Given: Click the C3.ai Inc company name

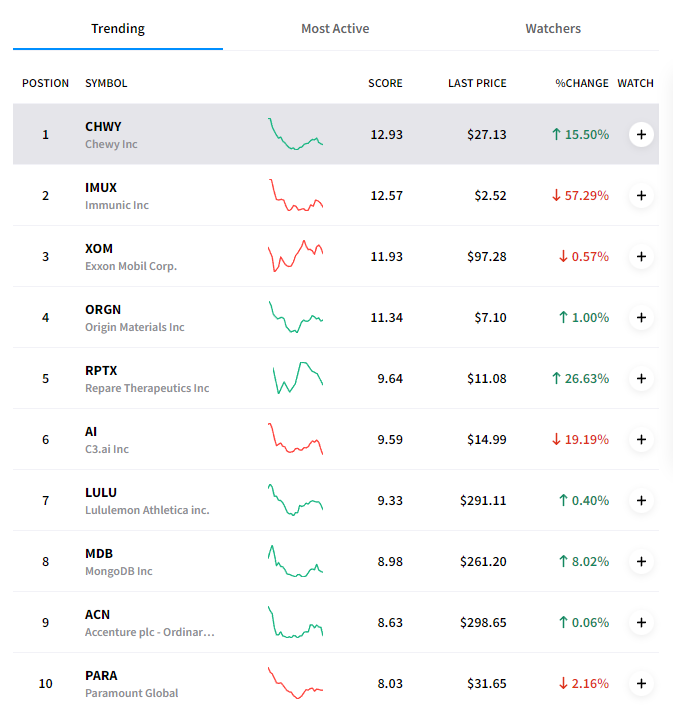Looking at the screenshot, I should (x=107, y=449).
